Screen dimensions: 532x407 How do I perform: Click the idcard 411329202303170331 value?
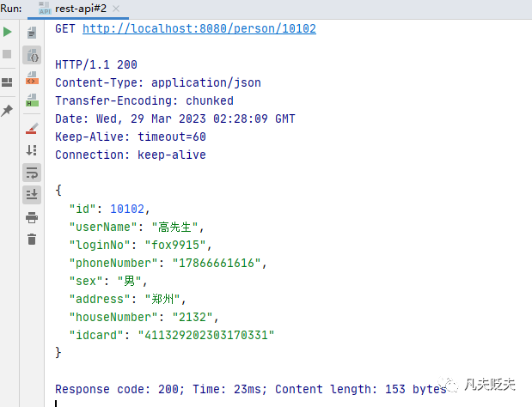tap(206, 335)
